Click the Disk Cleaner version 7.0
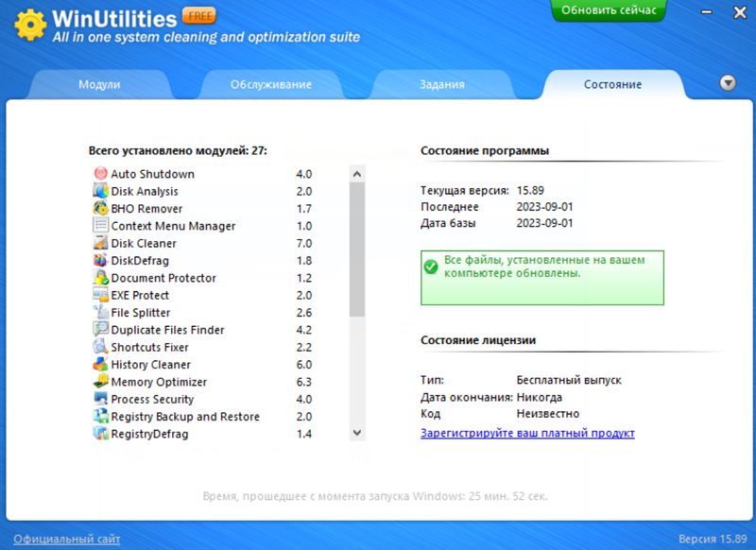756x550 pixels. pyautogui.click(x=303, y=243)
